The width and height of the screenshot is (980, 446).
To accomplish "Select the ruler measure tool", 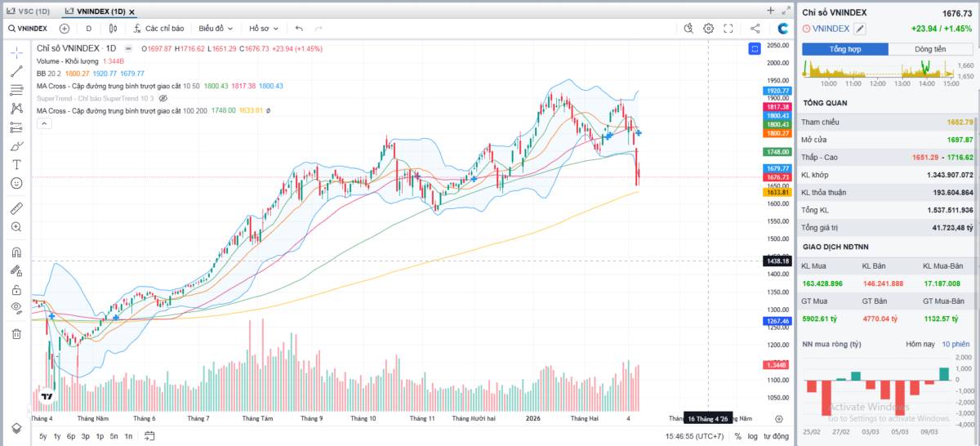I will click(16, 207).
